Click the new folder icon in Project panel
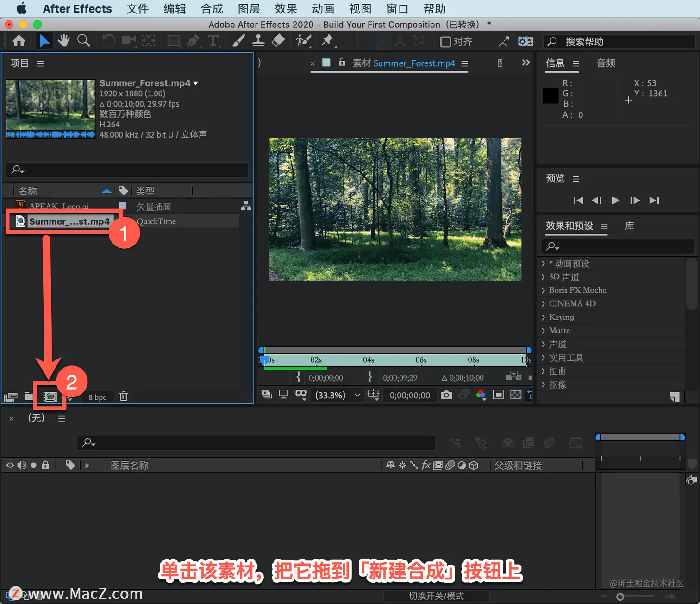Viewport: 700px width, 604px height. (x=29, y=396)
